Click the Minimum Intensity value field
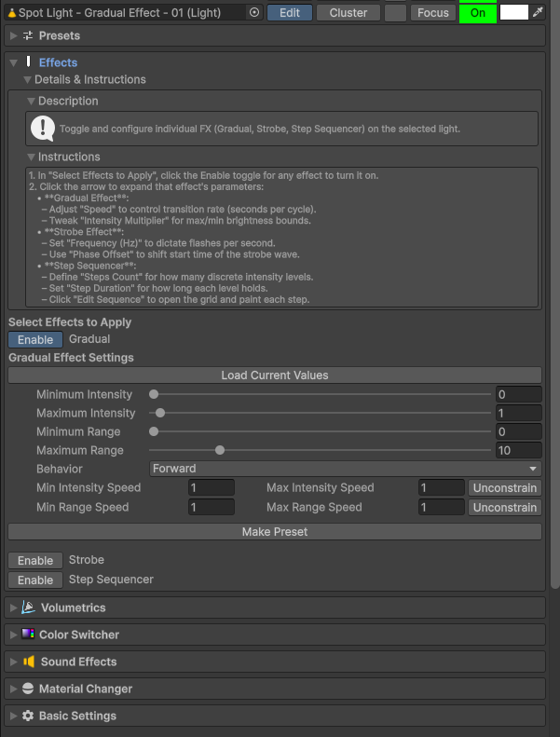 (519, 394)
